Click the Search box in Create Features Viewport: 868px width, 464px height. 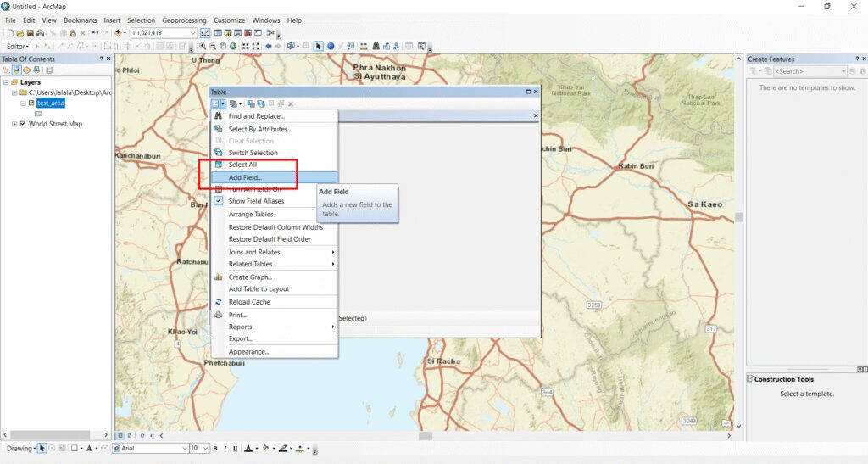point(810,71)
